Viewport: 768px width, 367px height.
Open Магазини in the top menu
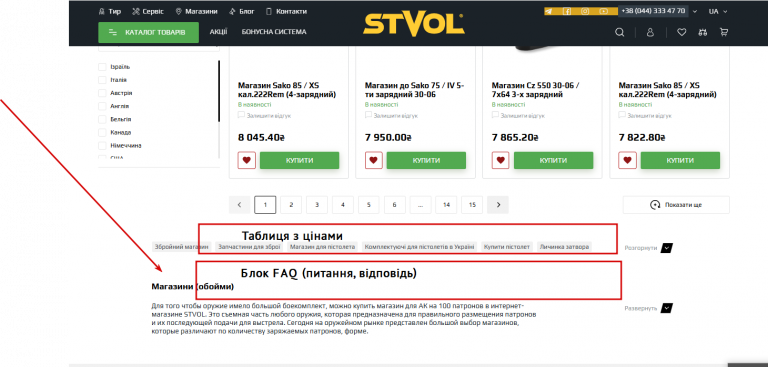pos(196,11)
